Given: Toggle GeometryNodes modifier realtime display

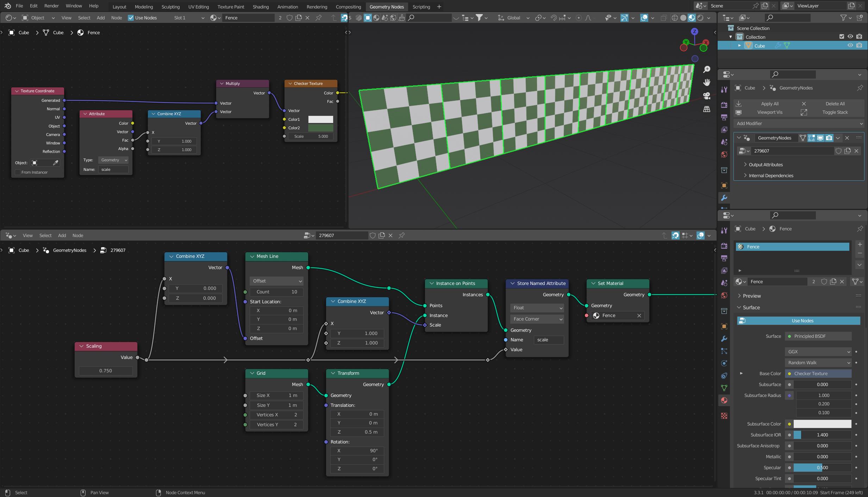Looking at the screenshot, I should point(820,138).
